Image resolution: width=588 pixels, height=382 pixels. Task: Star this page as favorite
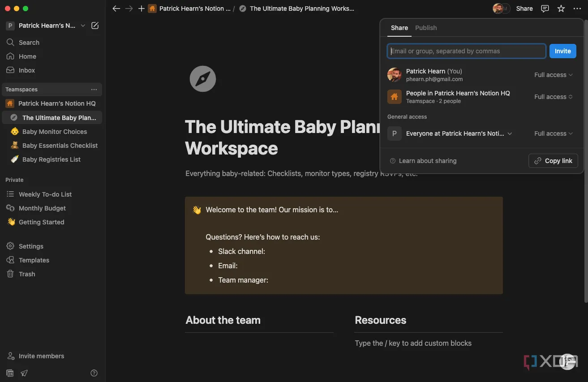(x=561, y=9)
